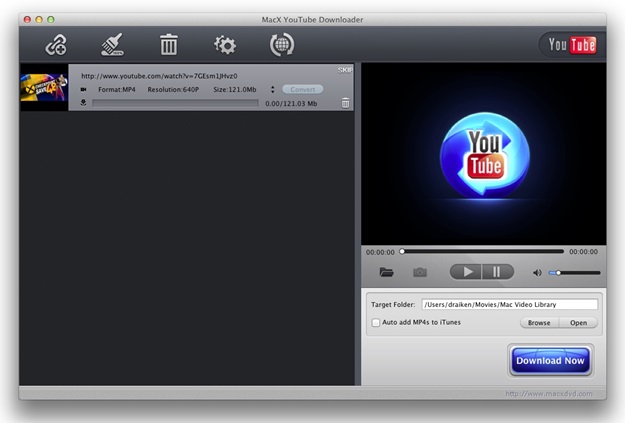The image size is (625, 423).
Task: Click the Browse button
Action: point(539,323)
